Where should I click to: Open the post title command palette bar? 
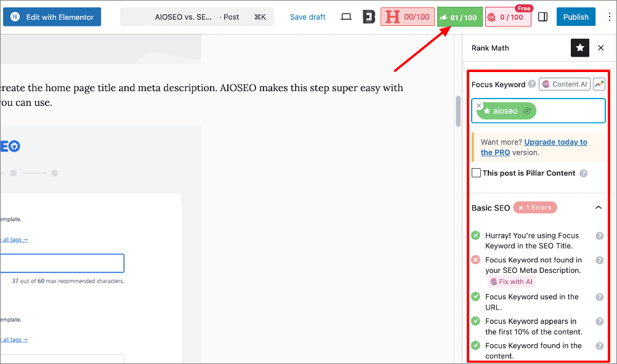point(197,17)
